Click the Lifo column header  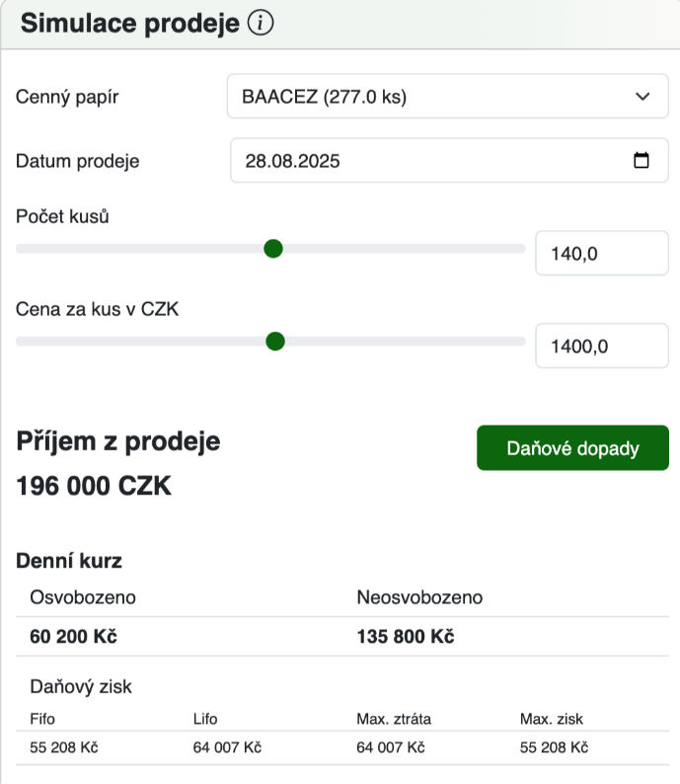[x=205, y=719]
